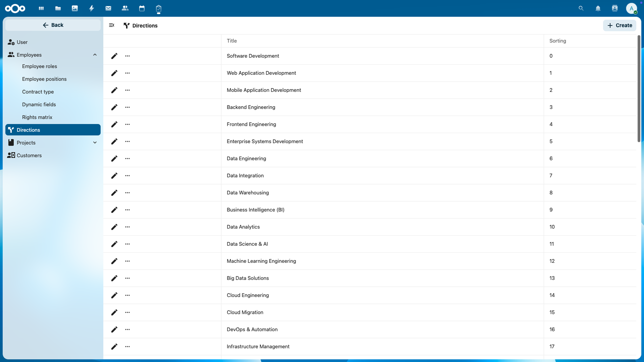The image size is (644, 362).
Task: Open the user avatar menu
Action: coord(631,8)
